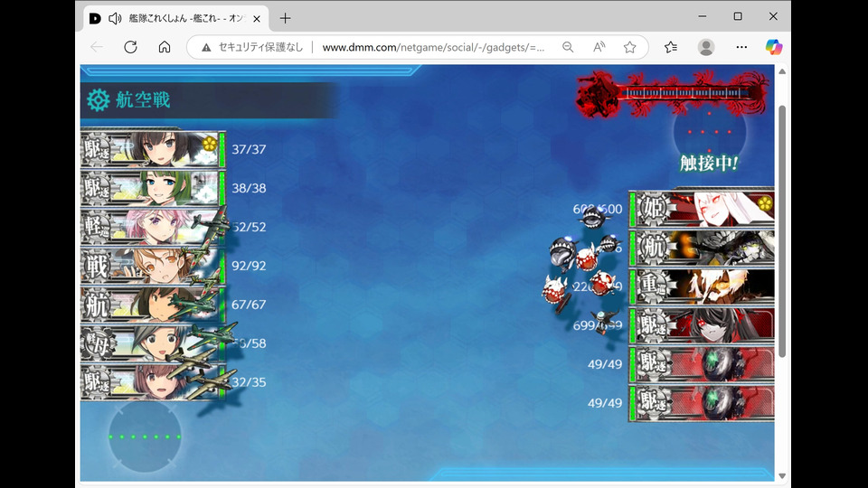Click the 航空戦 phase title
Image resolution: width=868 pixels, height=488 pixels.
click(143, 100)
